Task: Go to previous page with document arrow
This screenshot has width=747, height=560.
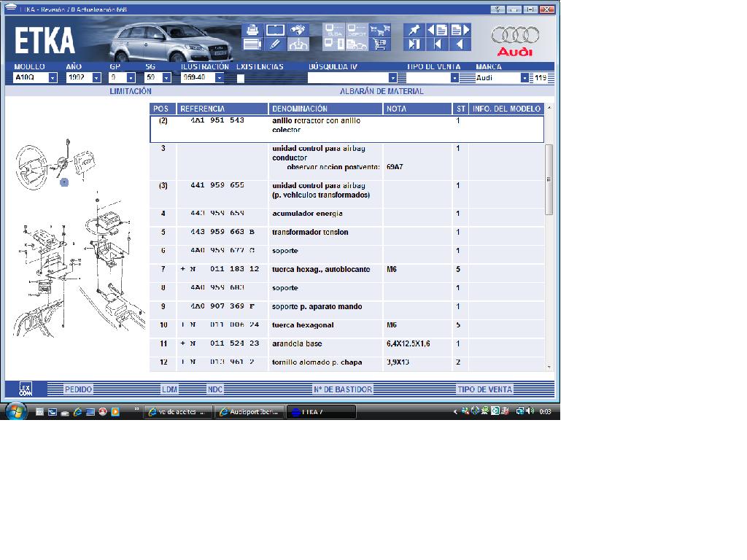Action: 438,30
